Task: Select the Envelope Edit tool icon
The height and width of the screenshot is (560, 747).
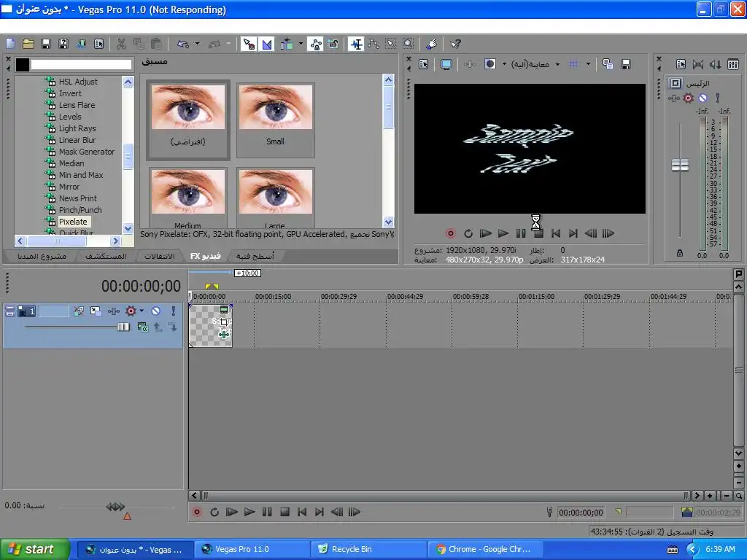Action: click(x=373, y=44)
